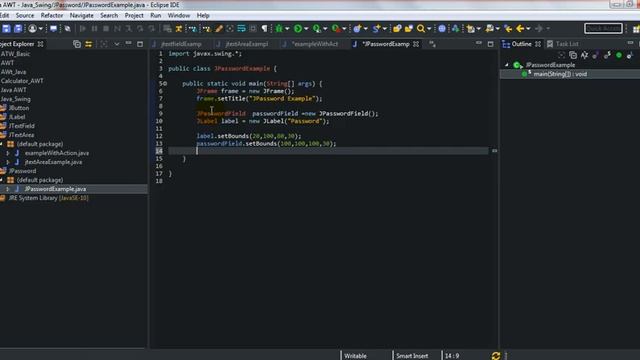Minimize the editor area
The width and height of the screenshot is (640, 360).
478,43
